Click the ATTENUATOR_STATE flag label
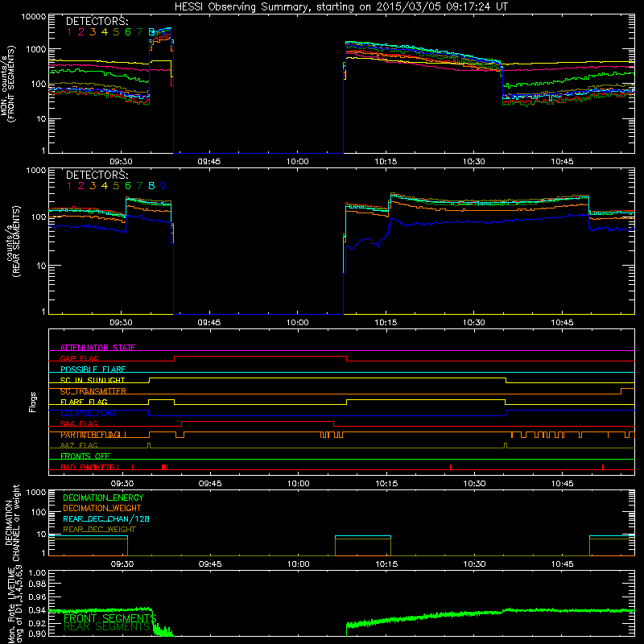The width and height of the screenshot is (644, 644). [97, 348]
